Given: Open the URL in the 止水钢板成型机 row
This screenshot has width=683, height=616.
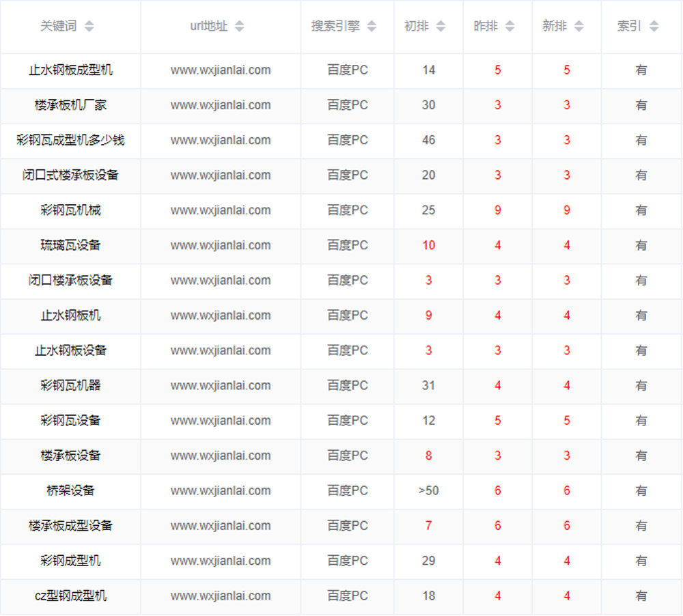Looking at the screenshot, I should [221, 70].
